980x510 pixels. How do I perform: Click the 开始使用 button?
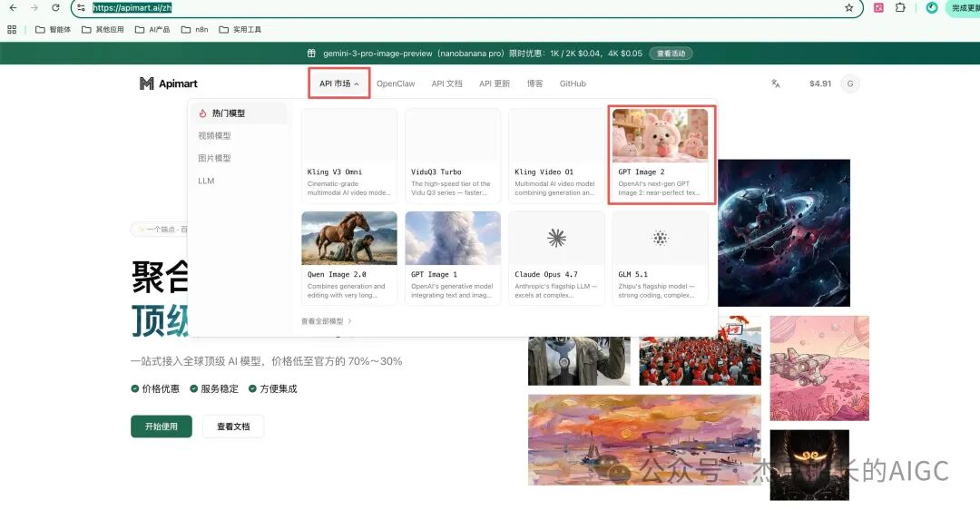click(x=162, y=427)
